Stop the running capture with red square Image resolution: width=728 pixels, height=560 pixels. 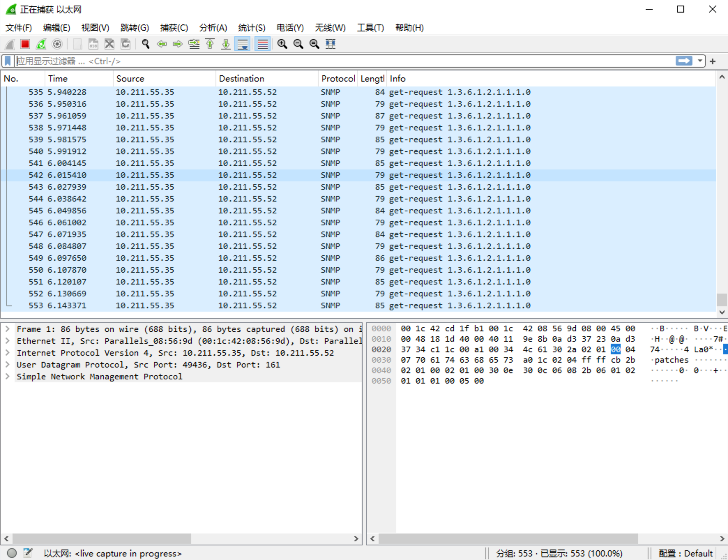pos(25,44)
